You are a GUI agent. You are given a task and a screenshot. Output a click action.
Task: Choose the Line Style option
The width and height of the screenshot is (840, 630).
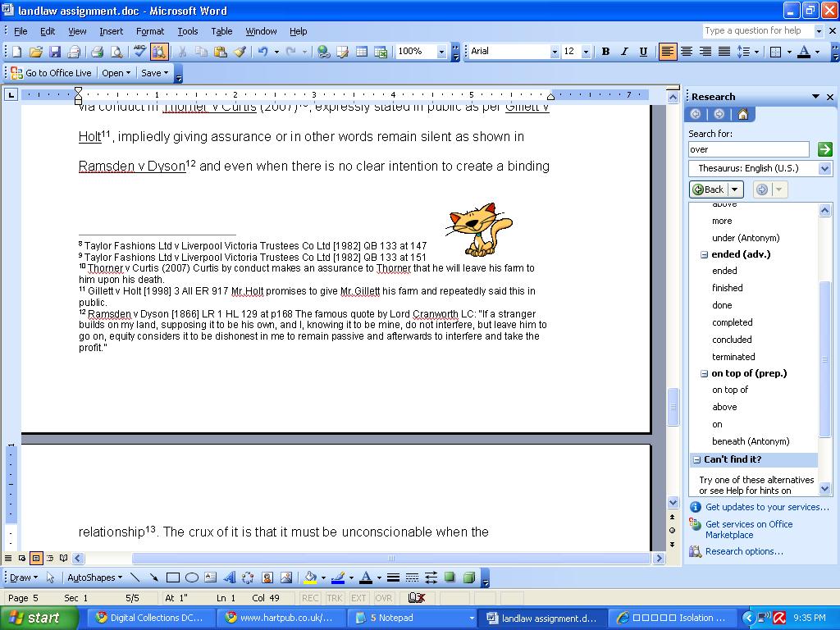393,577
